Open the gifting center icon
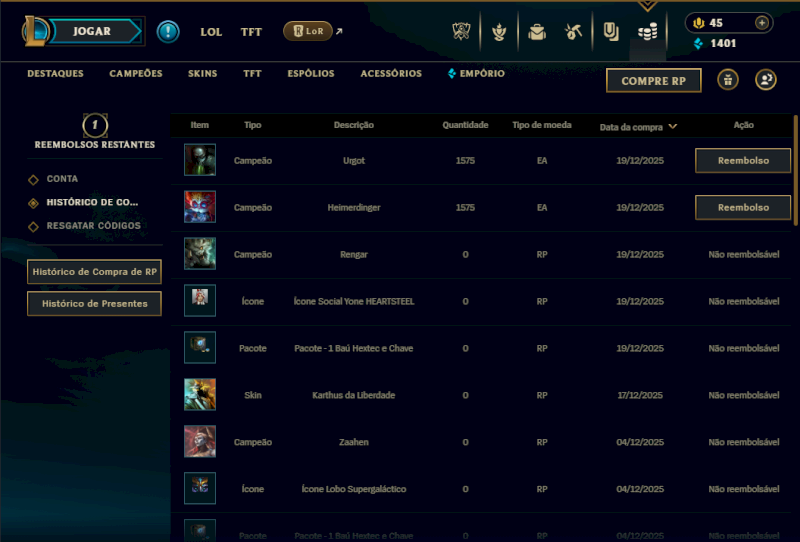Viewport: 800px width, 542px height. [728, 80]
